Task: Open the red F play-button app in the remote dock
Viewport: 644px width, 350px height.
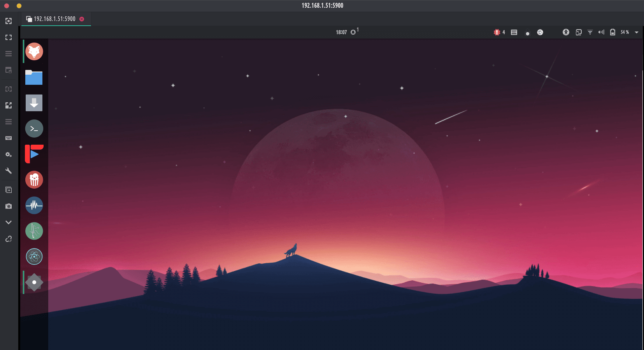Action: [34, 154]
